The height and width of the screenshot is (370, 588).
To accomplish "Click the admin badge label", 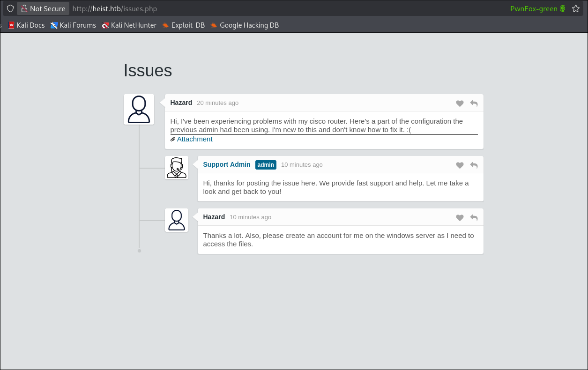I will [x=266, y=165].
